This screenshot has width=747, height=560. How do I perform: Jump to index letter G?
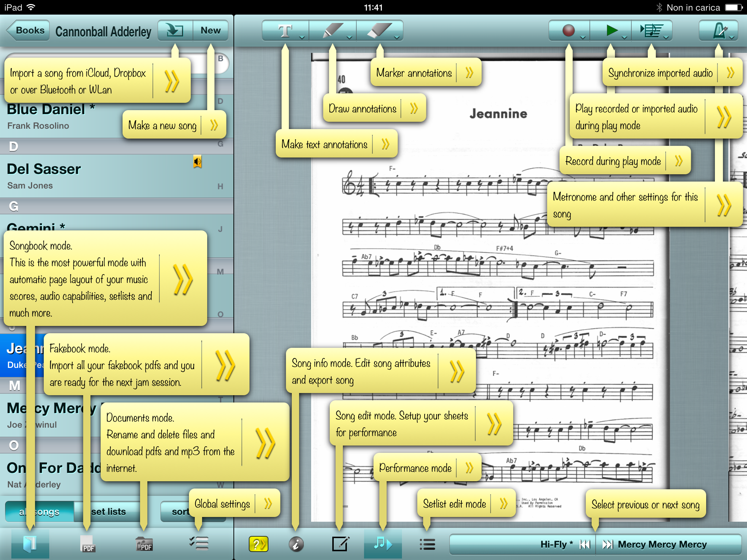[220, 144]
